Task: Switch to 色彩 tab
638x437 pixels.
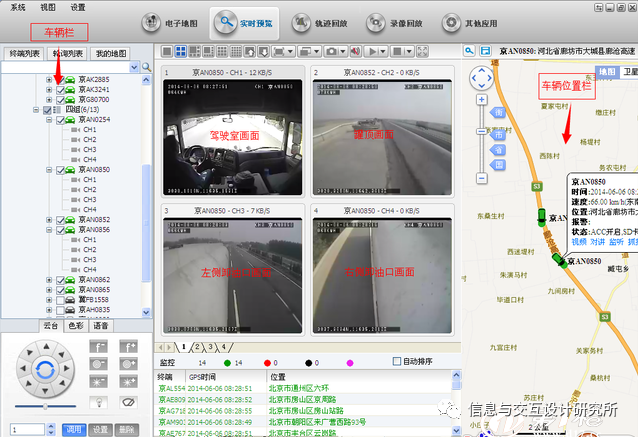Action: coord(76,326)
